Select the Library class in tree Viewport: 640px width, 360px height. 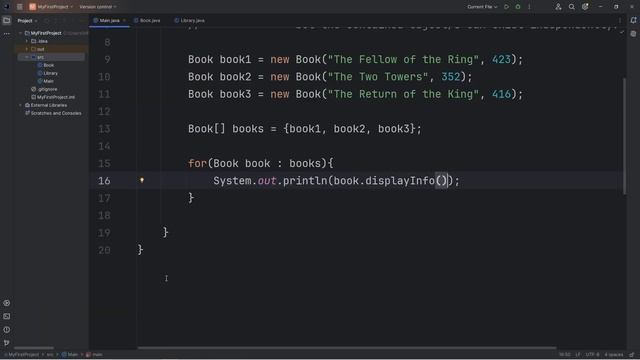pyautogui.click(x=48, y=73)
